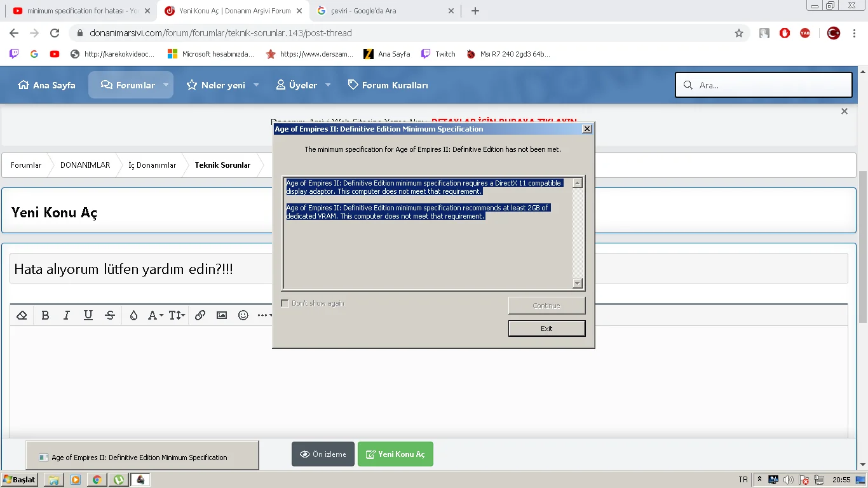The width and height of the screenshot is (868, 488).
Task: Open uTorrent from the taskbar
Action: [118, 480]
